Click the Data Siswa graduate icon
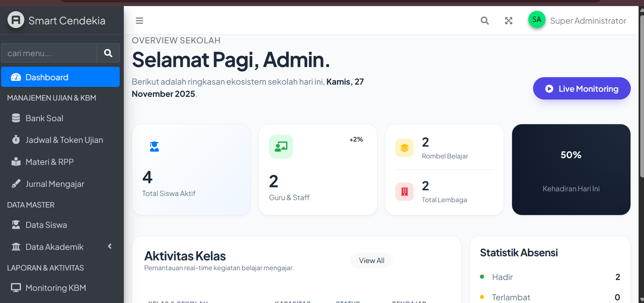Screen dimensions: 644x303 pos(16,225)
